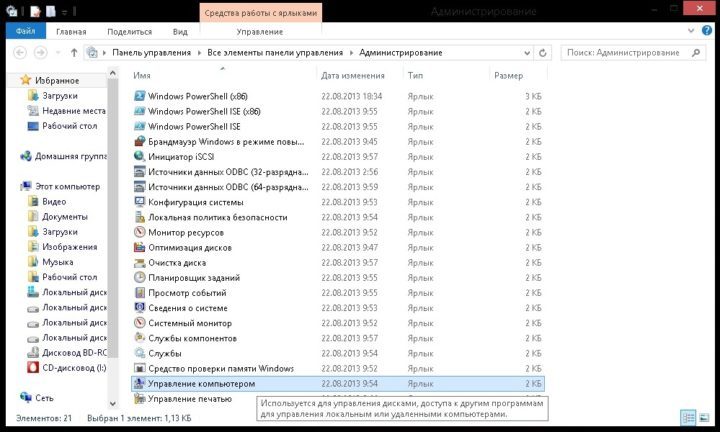Select the Оптимизация дисков icon
This screenshot has height=432, width=720.
[140, 247]
